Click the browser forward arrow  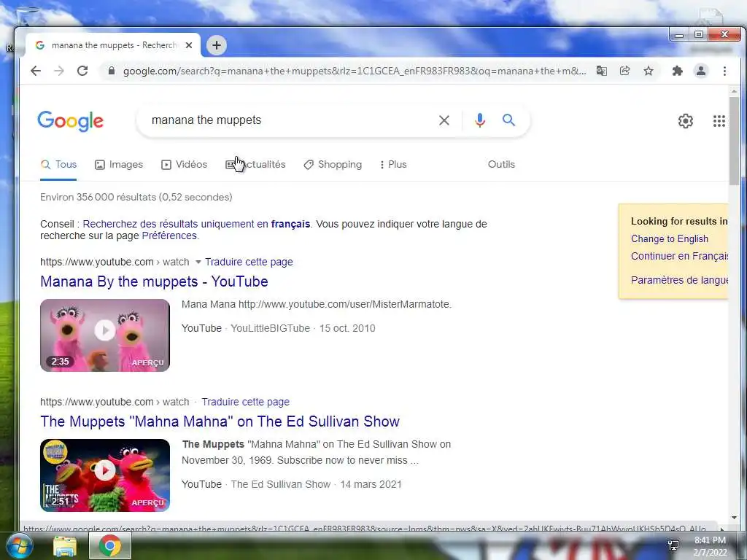tap(59, 71)
